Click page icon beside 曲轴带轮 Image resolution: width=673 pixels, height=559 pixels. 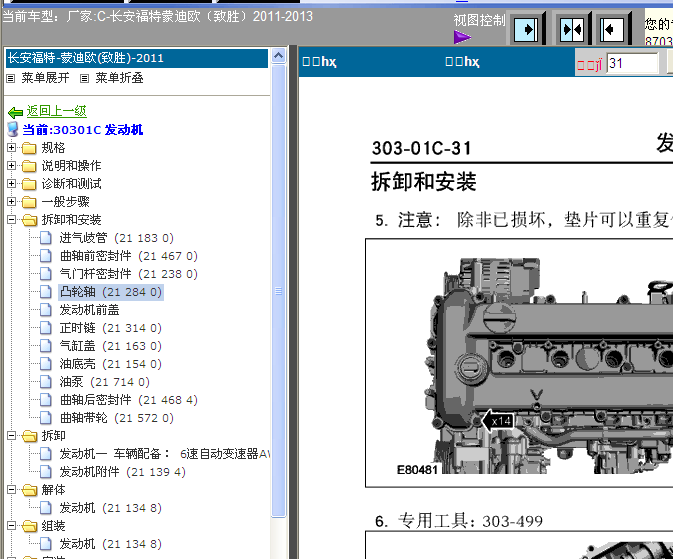click(x=45, y=418)
